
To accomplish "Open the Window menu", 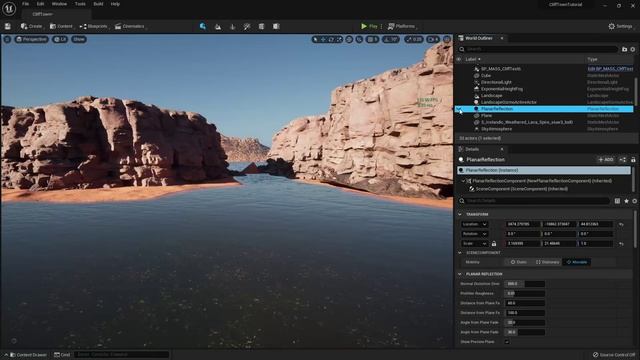I will tap(59, 4).
